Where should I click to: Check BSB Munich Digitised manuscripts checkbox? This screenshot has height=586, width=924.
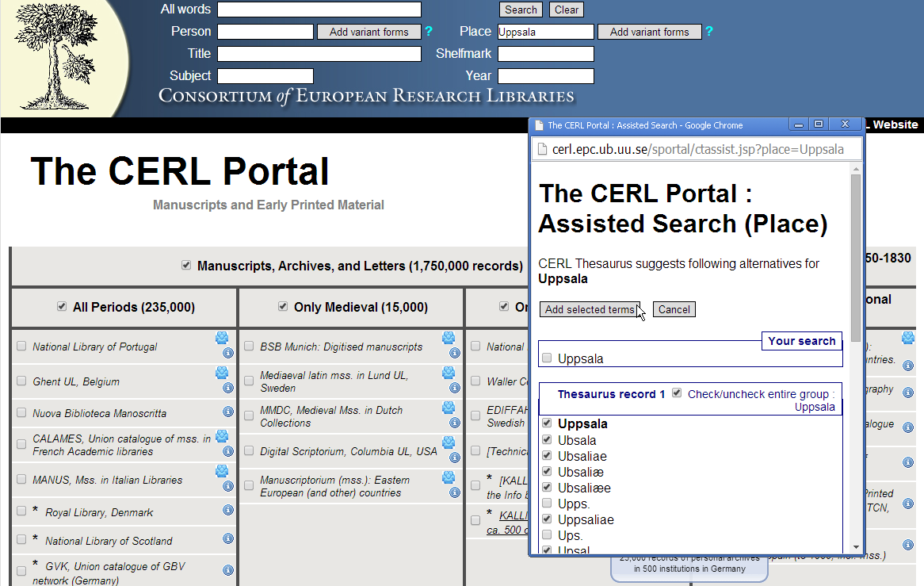[249, 346]
